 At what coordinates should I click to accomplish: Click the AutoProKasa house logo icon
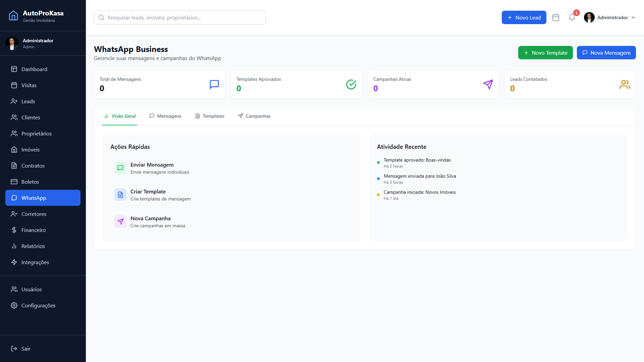click(x=13, y=16)
